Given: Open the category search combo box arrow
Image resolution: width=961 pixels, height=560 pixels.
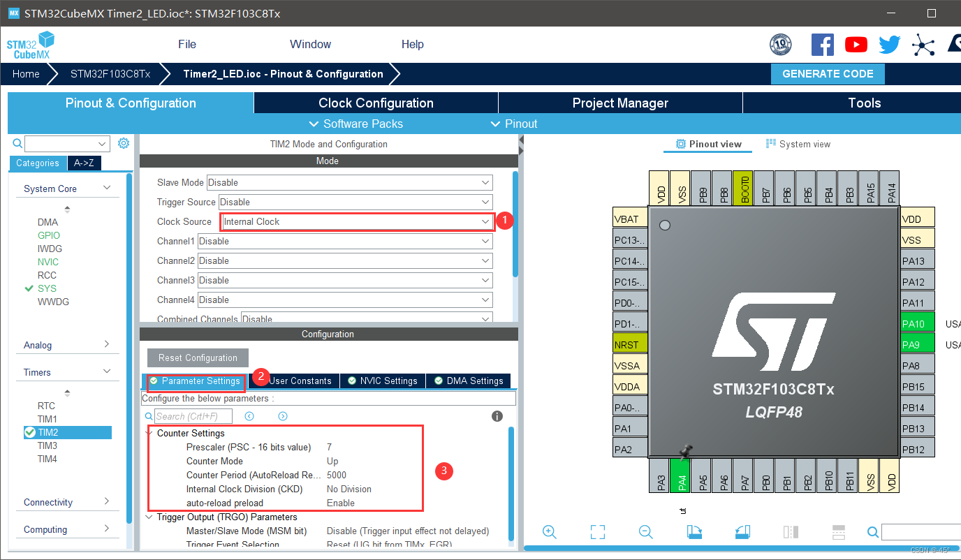Looking at the screenshot, I should pos(103,144).
